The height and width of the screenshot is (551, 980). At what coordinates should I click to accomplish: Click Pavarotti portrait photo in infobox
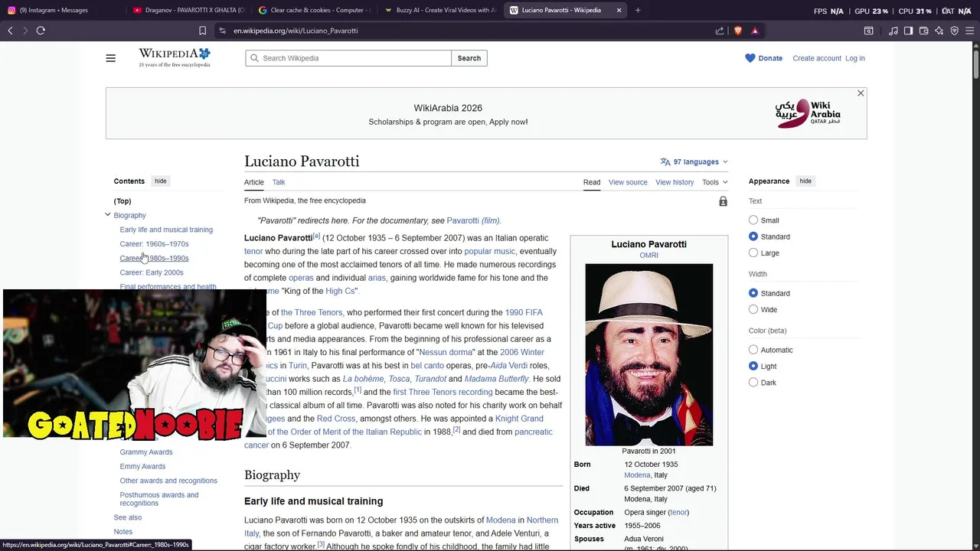(x=649, y=354)
